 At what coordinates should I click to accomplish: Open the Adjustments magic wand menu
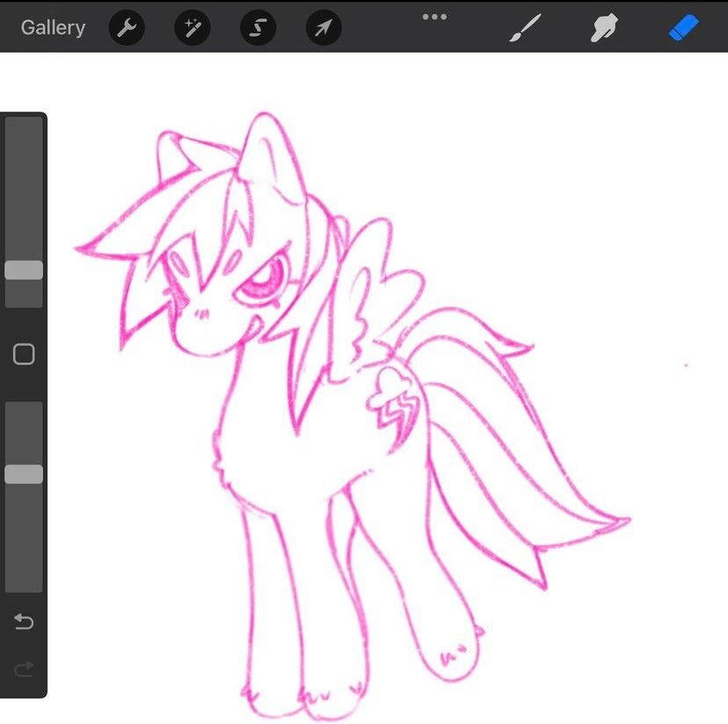pyautogui.click(x=193, y=28)
